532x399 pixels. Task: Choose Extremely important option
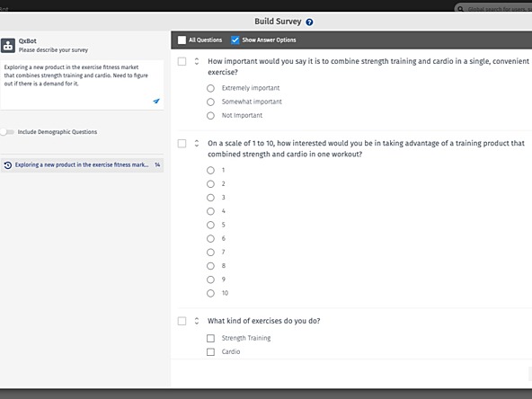210,89
